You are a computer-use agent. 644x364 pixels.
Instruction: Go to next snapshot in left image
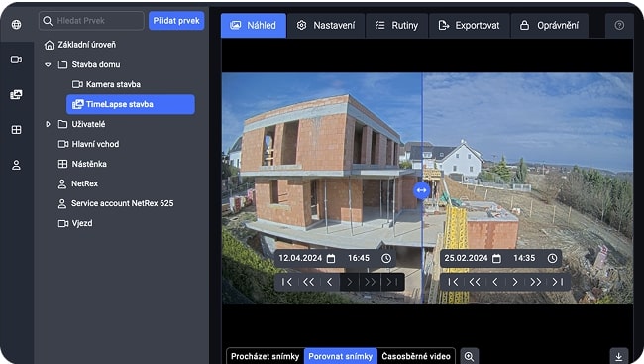point(350,282)
